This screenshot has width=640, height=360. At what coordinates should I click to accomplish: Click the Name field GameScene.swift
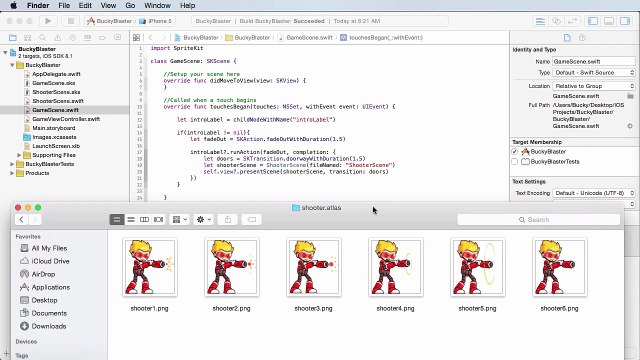tap(594, 61)
